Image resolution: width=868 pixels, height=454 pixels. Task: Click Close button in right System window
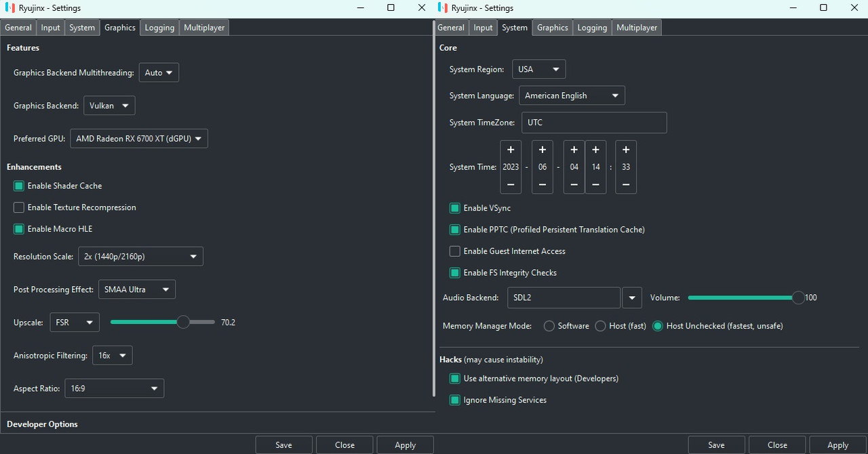click(x=777, y=445)
